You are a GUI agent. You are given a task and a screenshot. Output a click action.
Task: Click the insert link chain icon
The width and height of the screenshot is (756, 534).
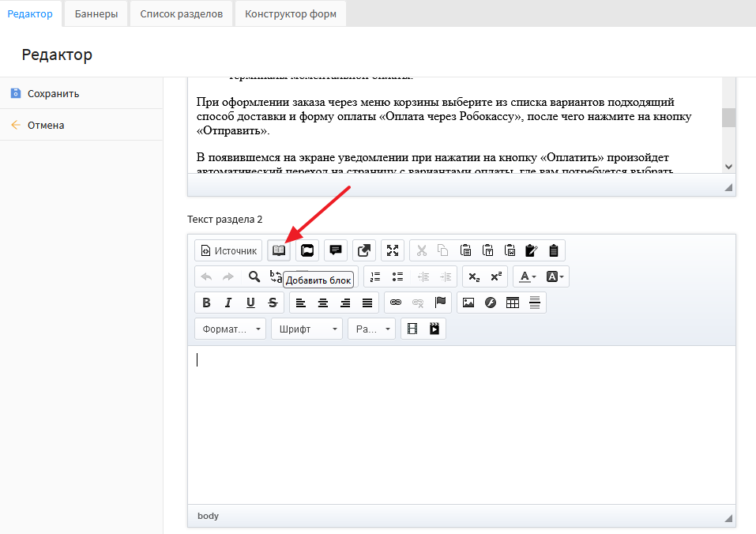[x=396, y=303]
